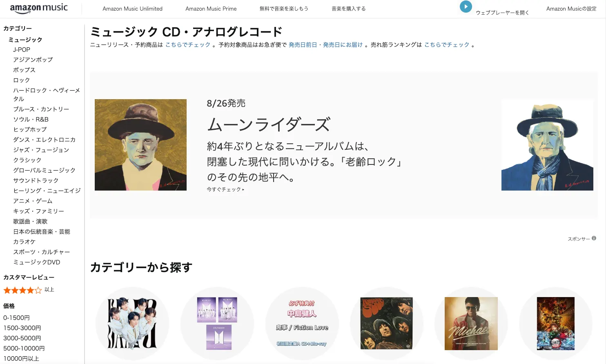
Task: Select J-POP category
Action: 22,49
